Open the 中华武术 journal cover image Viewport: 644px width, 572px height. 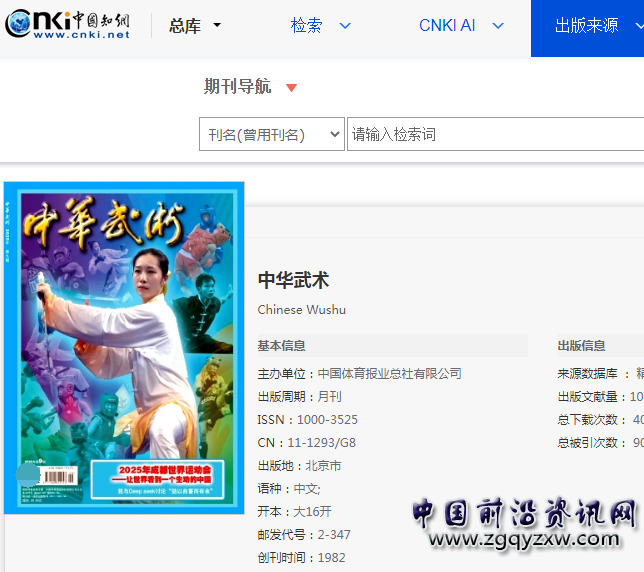[124, 347]
